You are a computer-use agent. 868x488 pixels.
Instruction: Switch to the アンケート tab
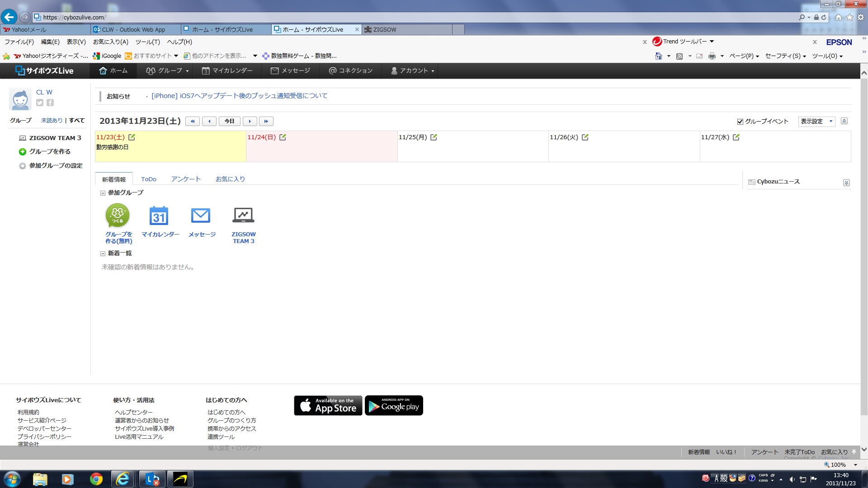pos(185,179)
